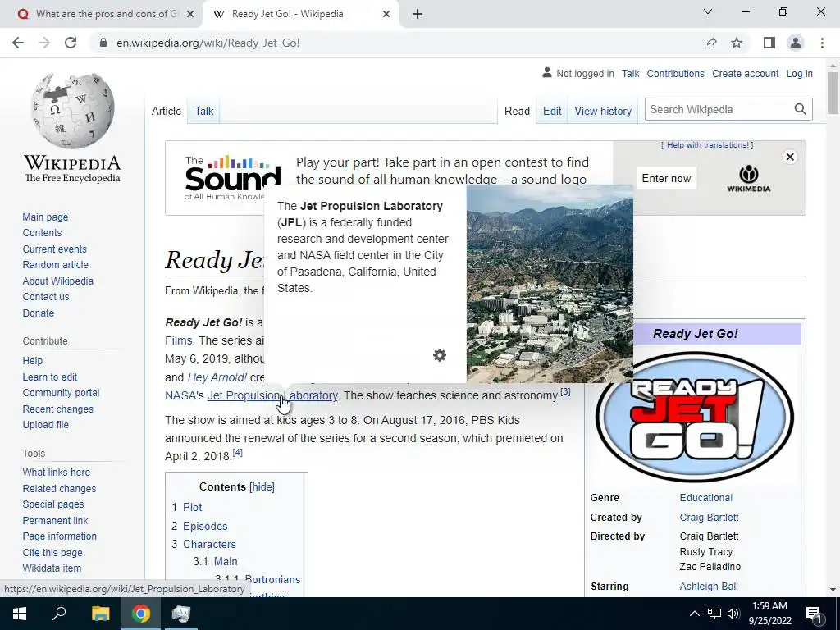Click Help with translations link

pyautogui.click(x=707, y=145)
